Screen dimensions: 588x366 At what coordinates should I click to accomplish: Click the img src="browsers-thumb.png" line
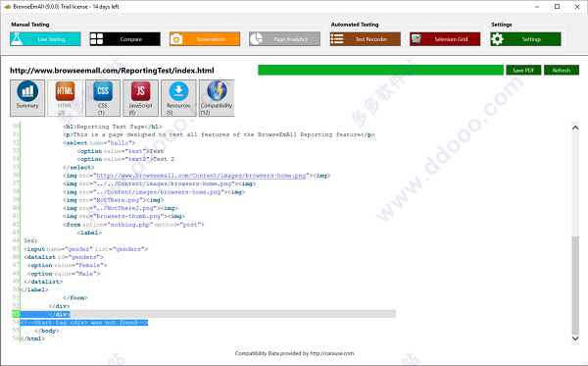(123, 216)
